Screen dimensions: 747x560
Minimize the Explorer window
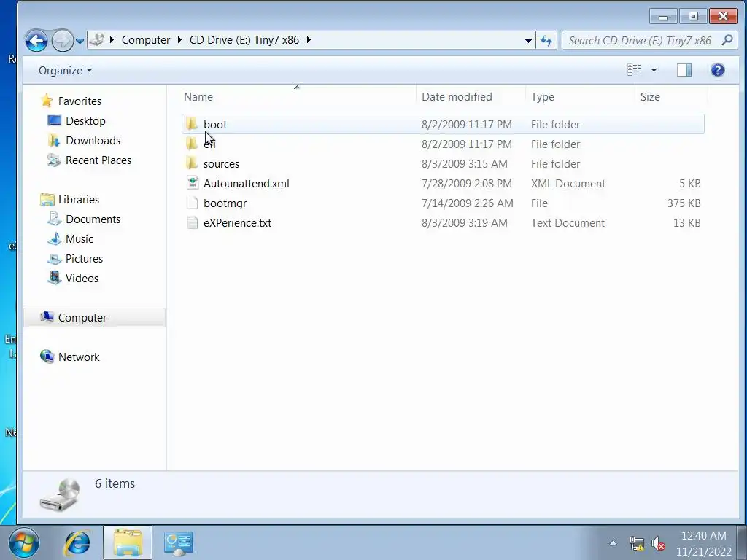663,17
